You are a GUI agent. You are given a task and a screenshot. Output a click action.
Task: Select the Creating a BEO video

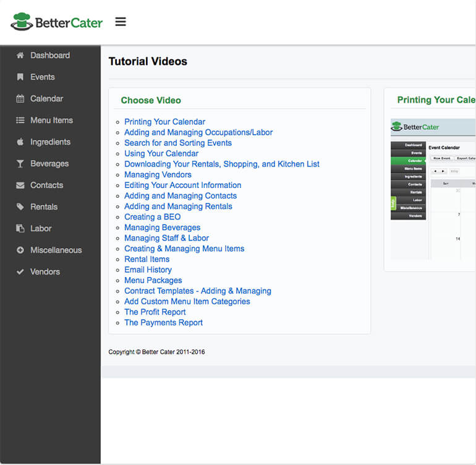click(153, 217)
